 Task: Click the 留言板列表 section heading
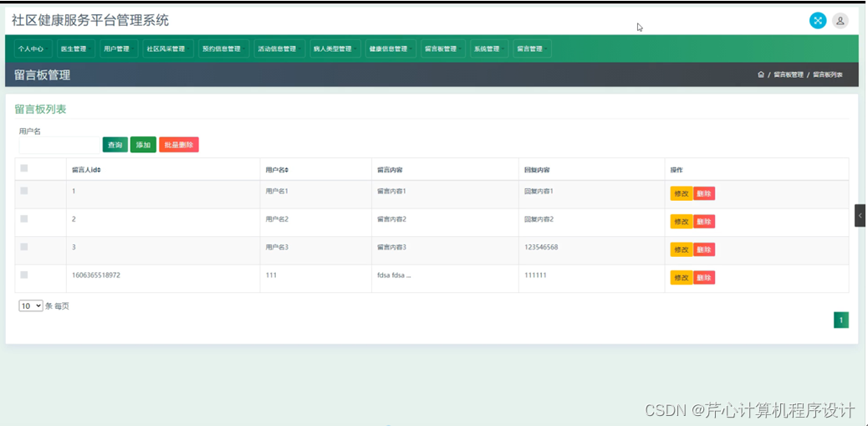pos(40,109)
